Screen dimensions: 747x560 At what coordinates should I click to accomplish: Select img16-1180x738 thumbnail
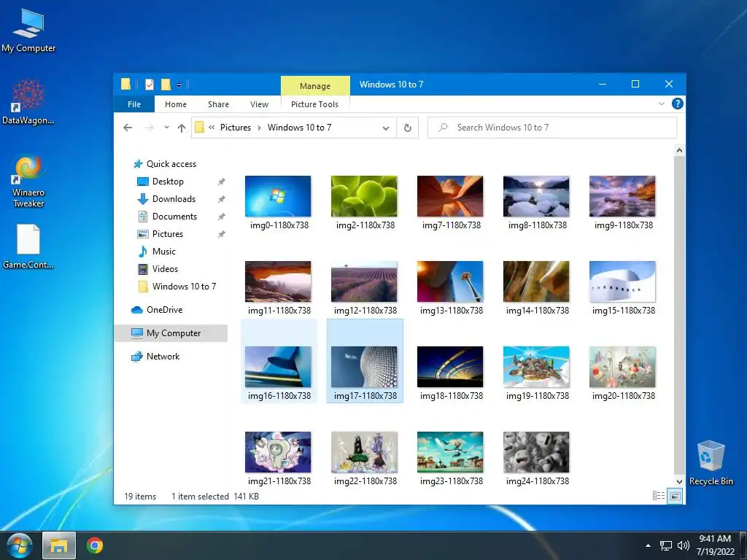pyautogui.click(x=278, y=367)
